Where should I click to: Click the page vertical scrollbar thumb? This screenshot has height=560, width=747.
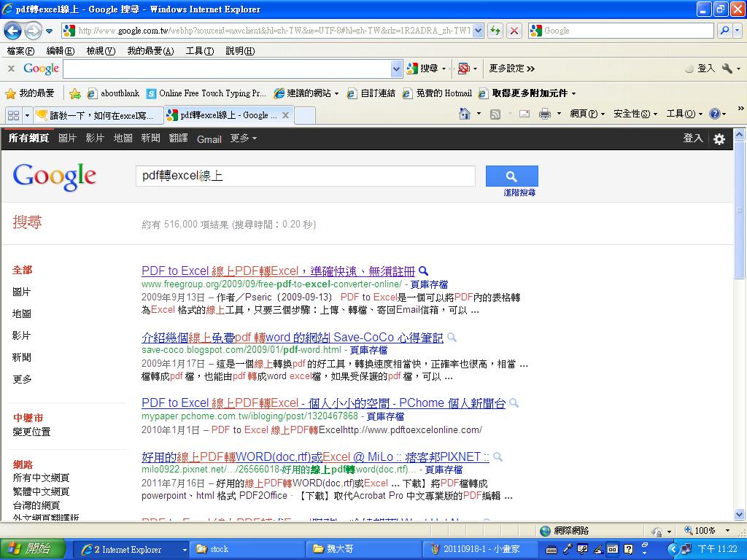(739, 210)
